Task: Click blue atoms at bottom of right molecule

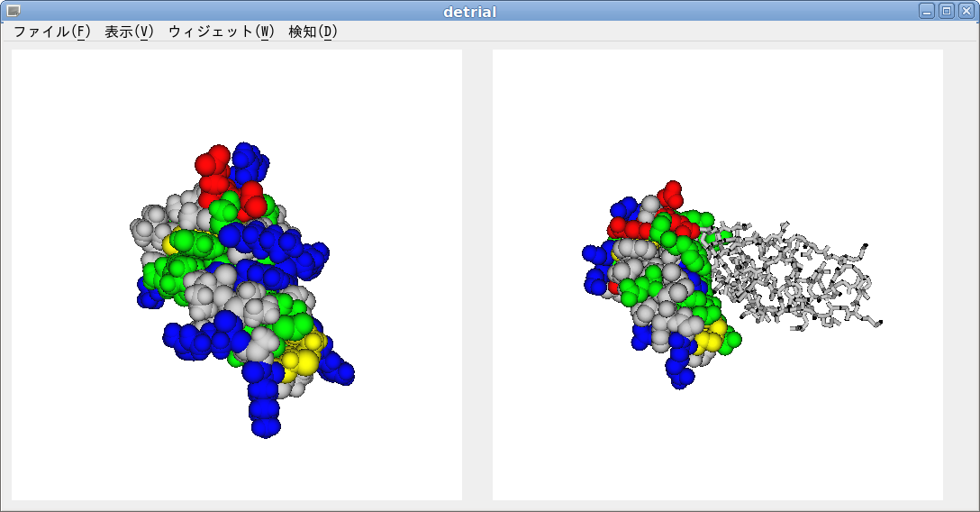Action: tap(681, 368)
